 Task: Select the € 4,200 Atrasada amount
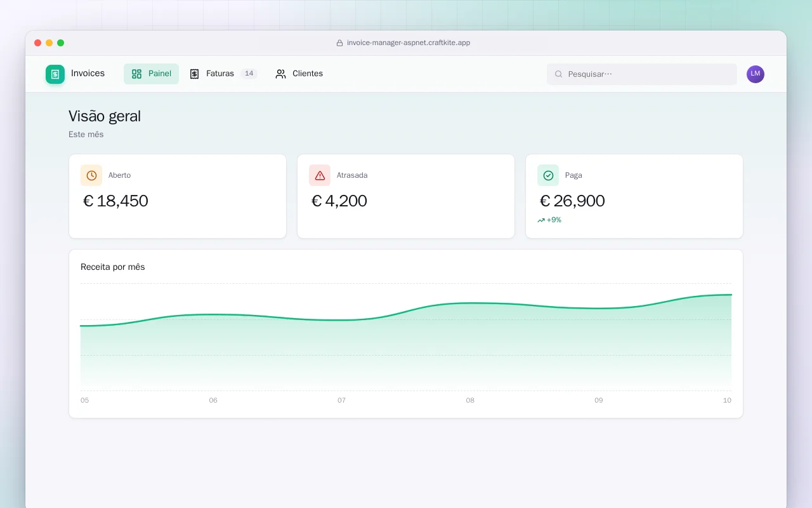point(339,201)
